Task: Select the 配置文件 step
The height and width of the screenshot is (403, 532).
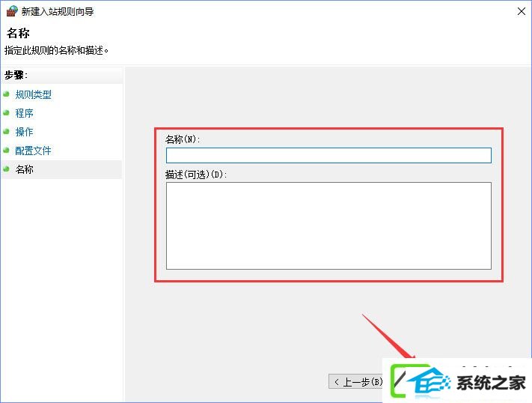Action: [x=33, y=151]
